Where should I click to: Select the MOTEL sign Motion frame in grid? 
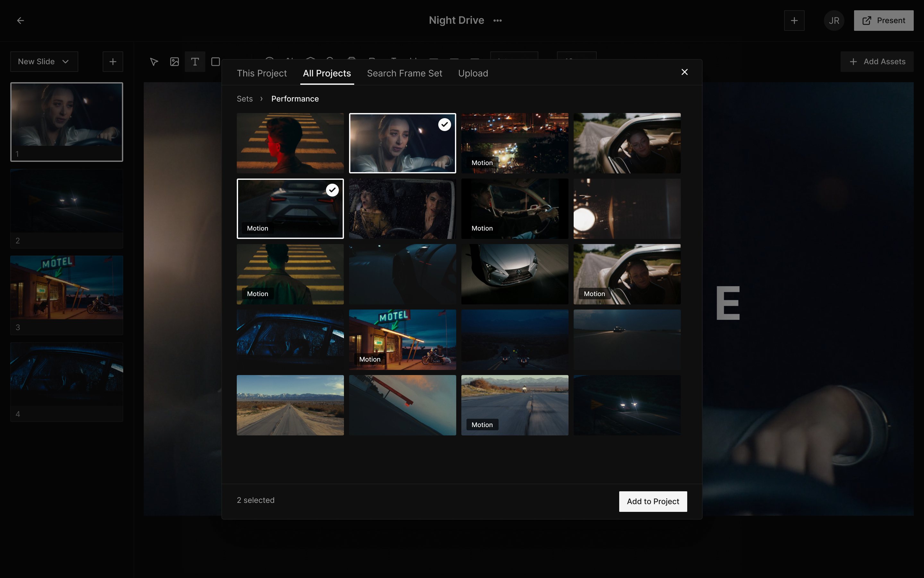point(402,339)
